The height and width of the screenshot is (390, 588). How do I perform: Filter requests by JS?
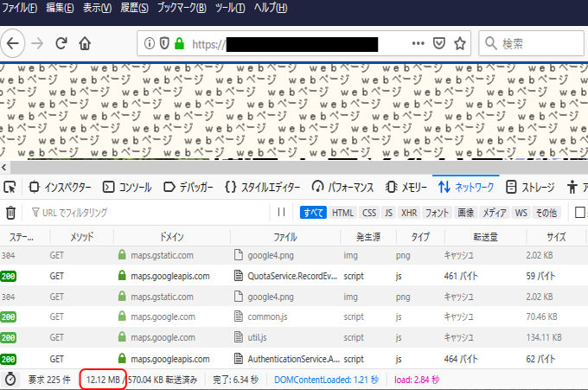point(388,213)
